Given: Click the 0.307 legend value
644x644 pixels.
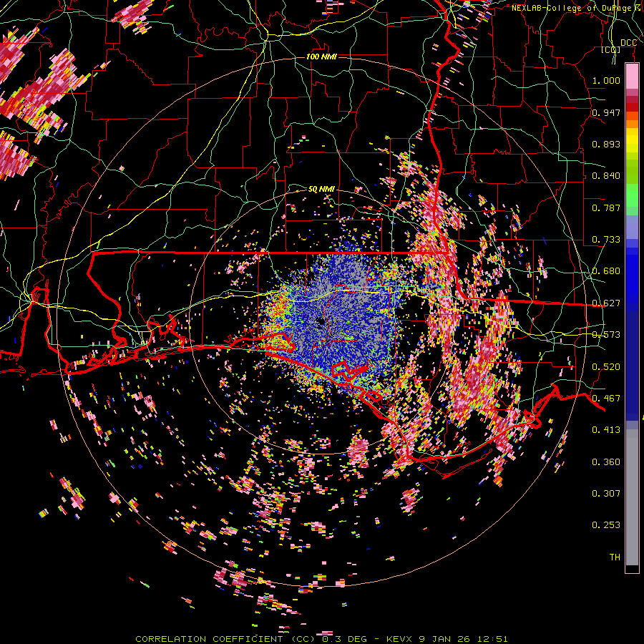Looking at the screenshot, I should coord(606,494).
